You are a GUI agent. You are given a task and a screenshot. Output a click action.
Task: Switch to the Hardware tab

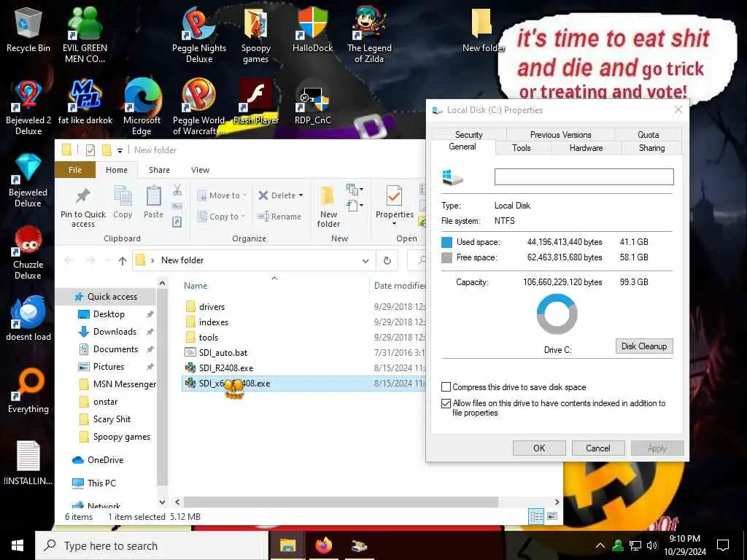(x=586, y=148)
